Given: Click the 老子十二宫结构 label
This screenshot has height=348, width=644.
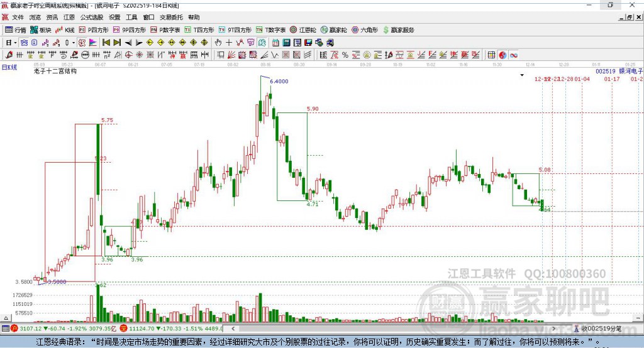Looking at the screenshot, I should [55, 71].
